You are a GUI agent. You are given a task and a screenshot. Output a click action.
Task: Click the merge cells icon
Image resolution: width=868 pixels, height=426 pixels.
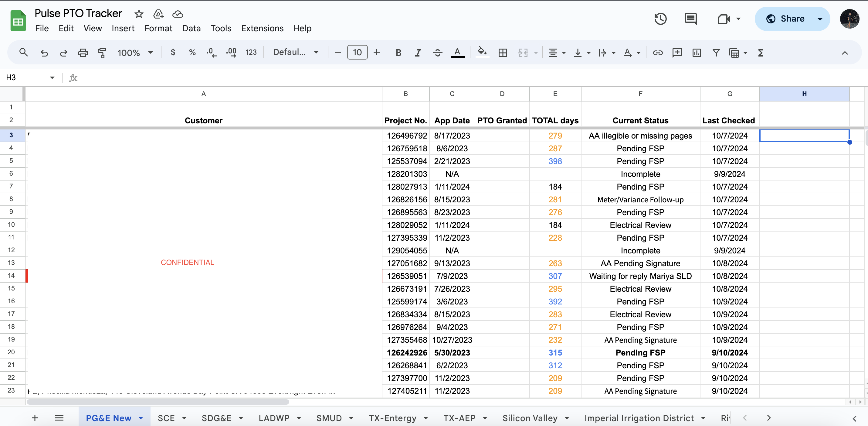[523, 52]
